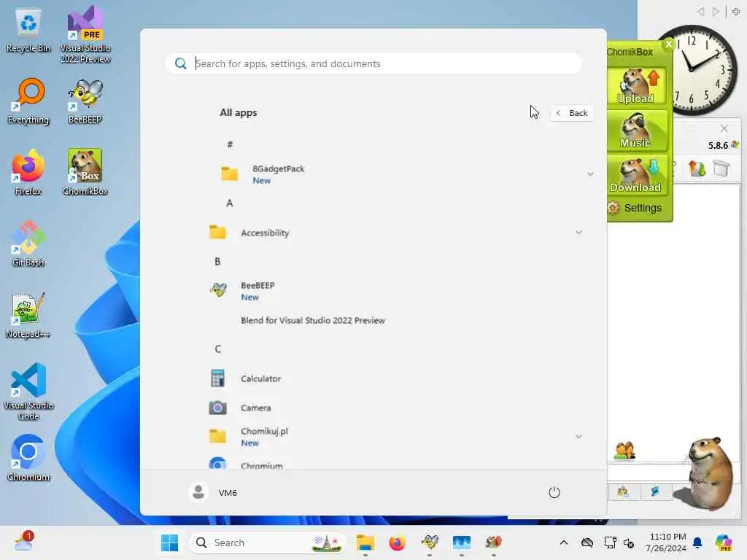This screenshot has width=747, height=560.
Task: Close the ChomikBox gadget with green X
Action: (x=668, y=44)
